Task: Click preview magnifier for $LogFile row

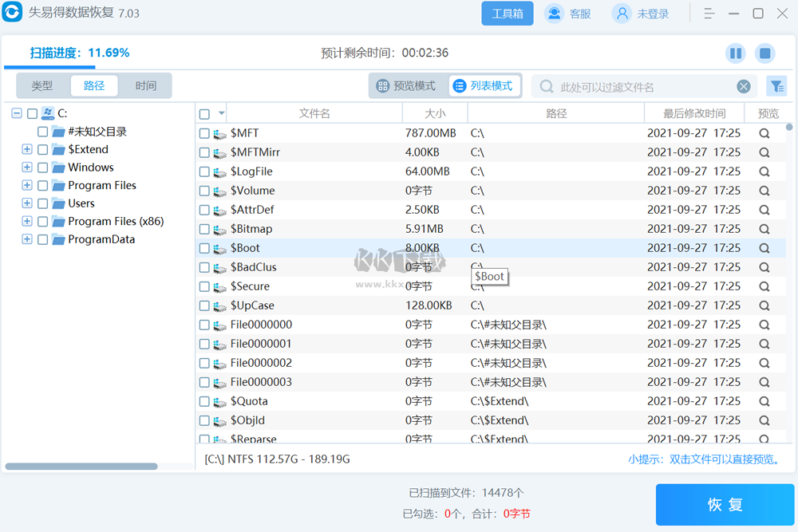Action: coord(764,171)
